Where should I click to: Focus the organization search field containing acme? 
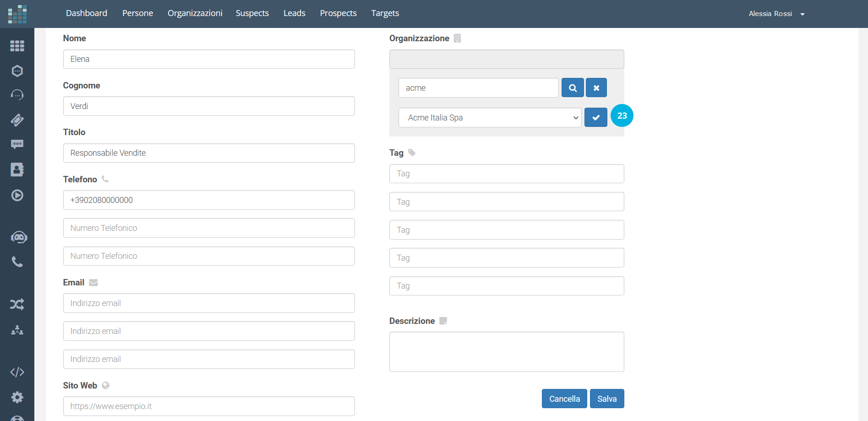[x=479, y=87]
